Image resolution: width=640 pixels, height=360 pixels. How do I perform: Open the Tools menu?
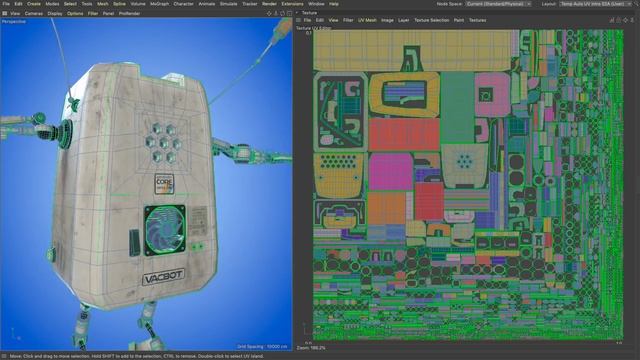pyautogui.click(x=87, y=4)
